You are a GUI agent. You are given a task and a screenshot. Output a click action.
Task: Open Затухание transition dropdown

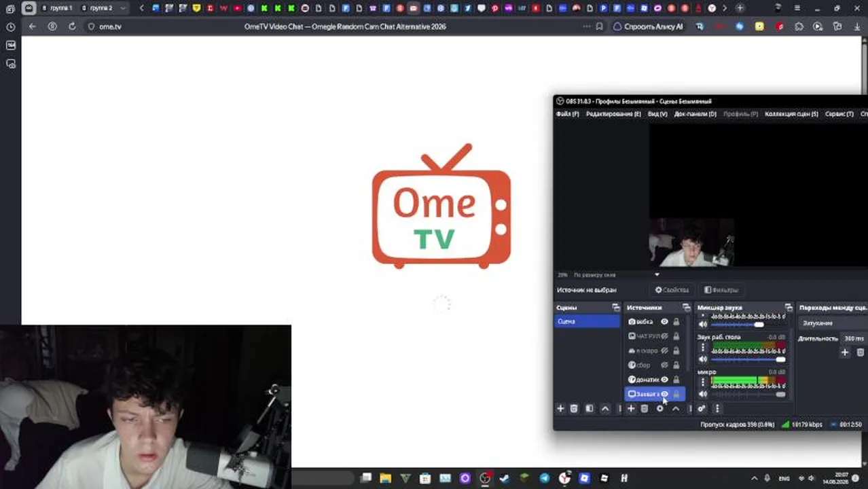833,323
